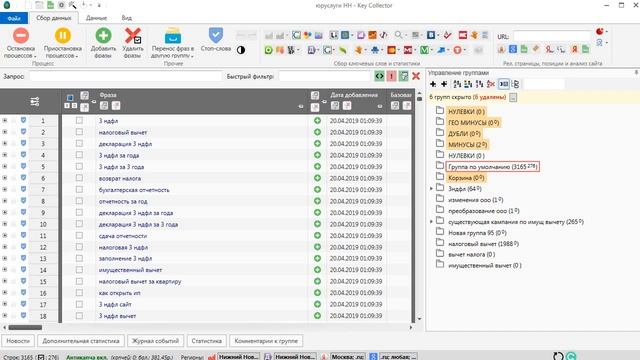Image resolution: width=640 pixels, height=360 pixels.
Task: Click the magnifying glass icon in ribbon
Action: (398, 35)
